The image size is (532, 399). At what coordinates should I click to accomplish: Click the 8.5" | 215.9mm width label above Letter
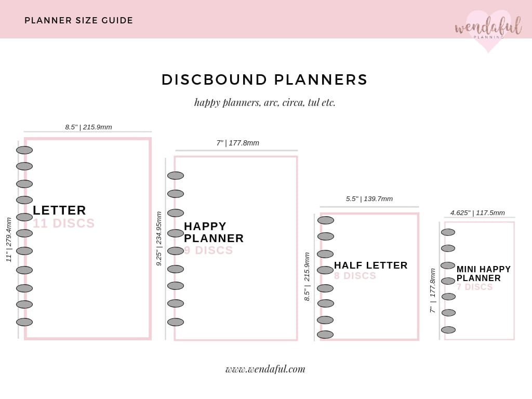point(88,127)
